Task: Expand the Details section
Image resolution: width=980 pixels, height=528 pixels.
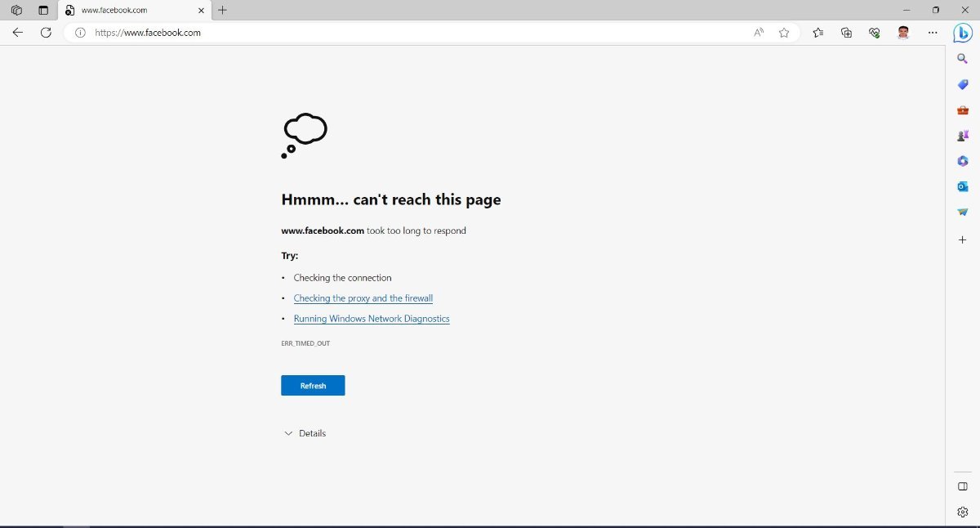Action: pos(305,433)
